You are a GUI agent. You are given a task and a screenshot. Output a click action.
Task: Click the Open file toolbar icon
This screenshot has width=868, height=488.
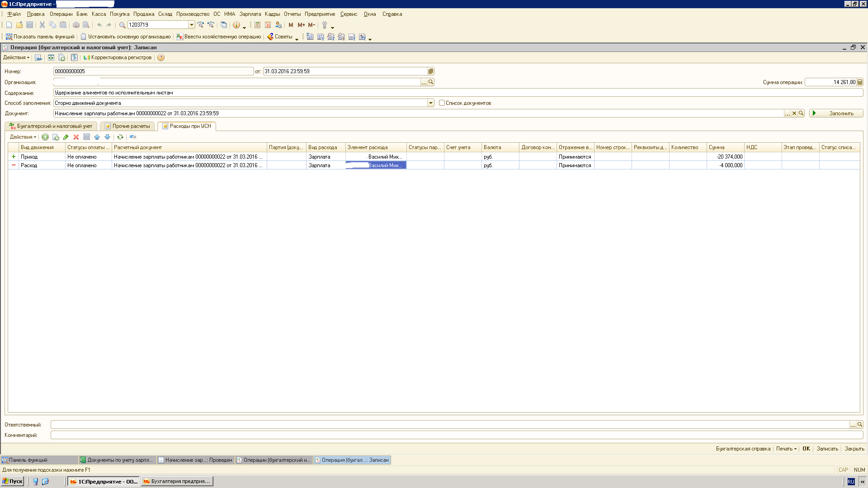[19, 25]
